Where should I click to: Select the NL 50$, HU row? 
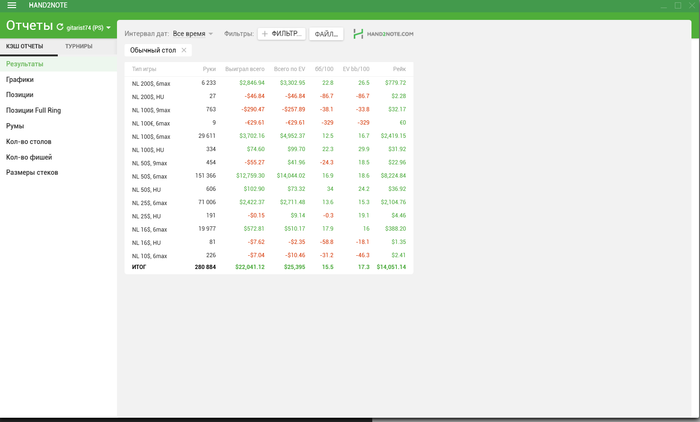click(x=269, y=189)
